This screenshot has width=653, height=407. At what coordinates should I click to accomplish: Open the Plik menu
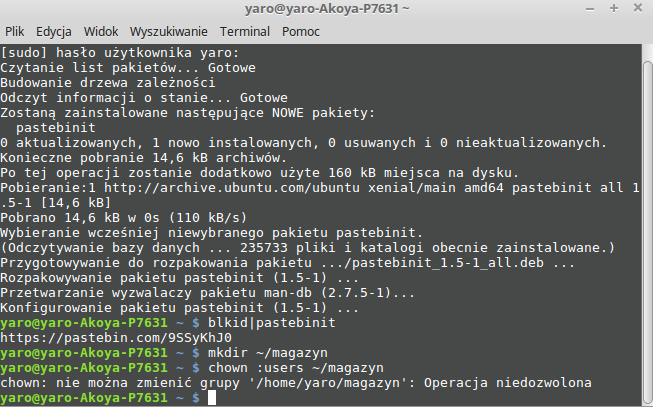tap(15, 32)
